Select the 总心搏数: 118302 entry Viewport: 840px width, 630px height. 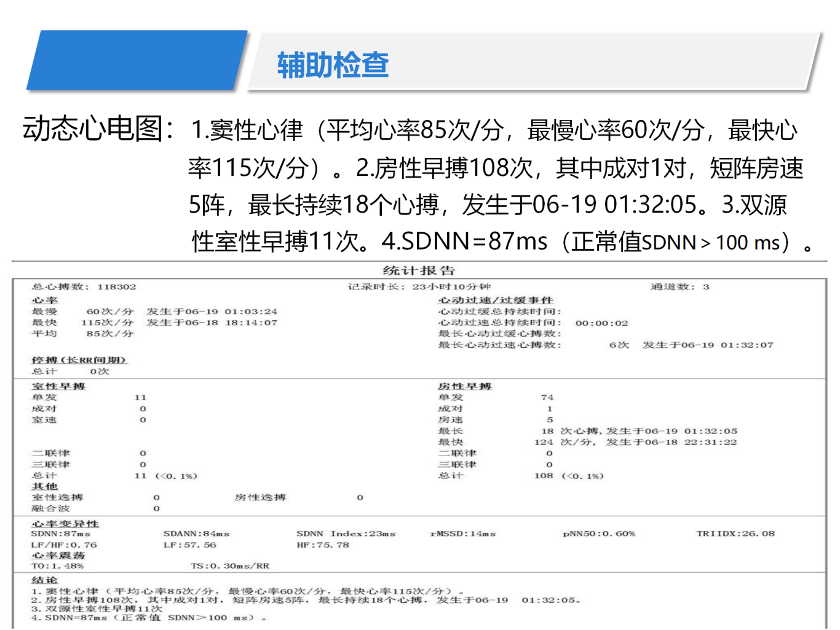pyautogui.click(x=84, y=287)
